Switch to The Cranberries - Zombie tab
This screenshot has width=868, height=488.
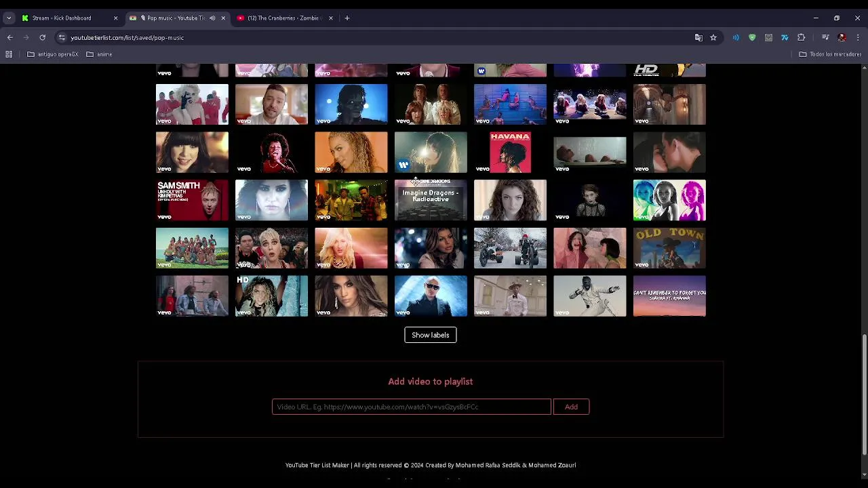point(284,18)
